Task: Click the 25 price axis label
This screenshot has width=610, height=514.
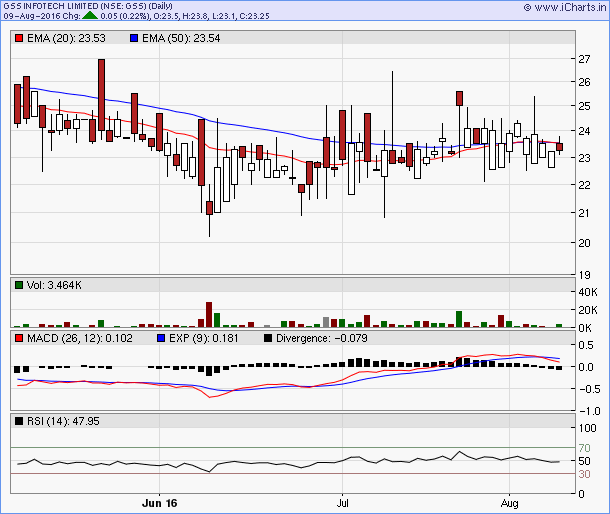Action: [584, 106]
